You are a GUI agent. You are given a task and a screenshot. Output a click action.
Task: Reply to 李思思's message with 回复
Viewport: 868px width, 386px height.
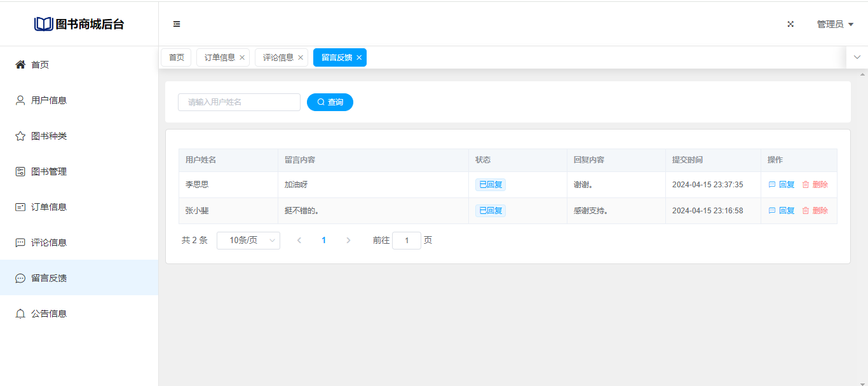click(x=782, y=185)
